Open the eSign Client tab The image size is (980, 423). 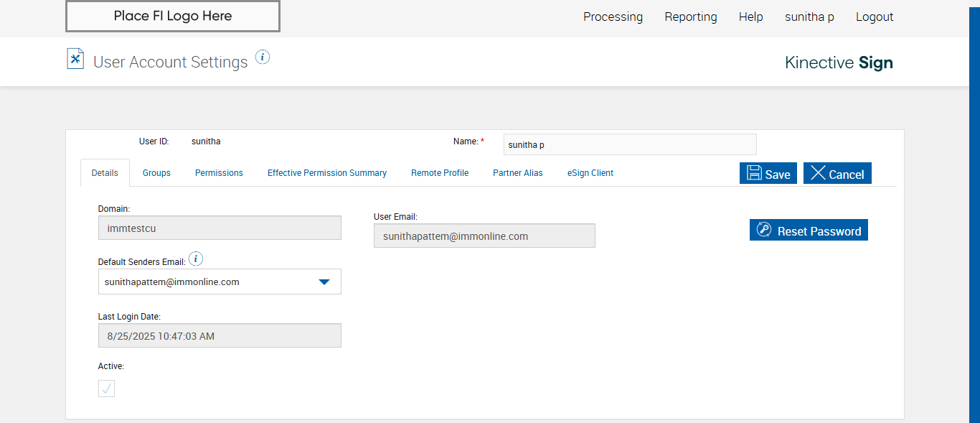click(x=590, y=173)
